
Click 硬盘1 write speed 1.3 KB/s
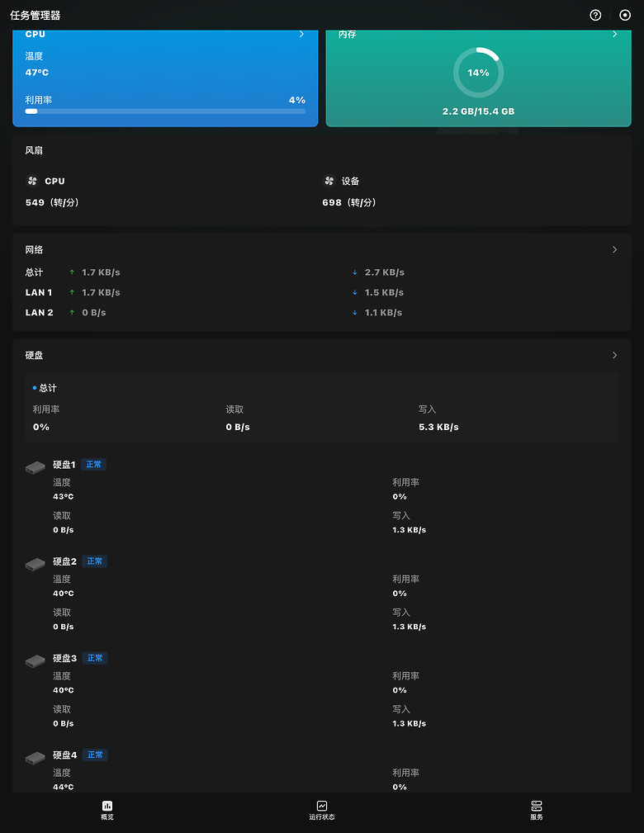tap(410, 530)
